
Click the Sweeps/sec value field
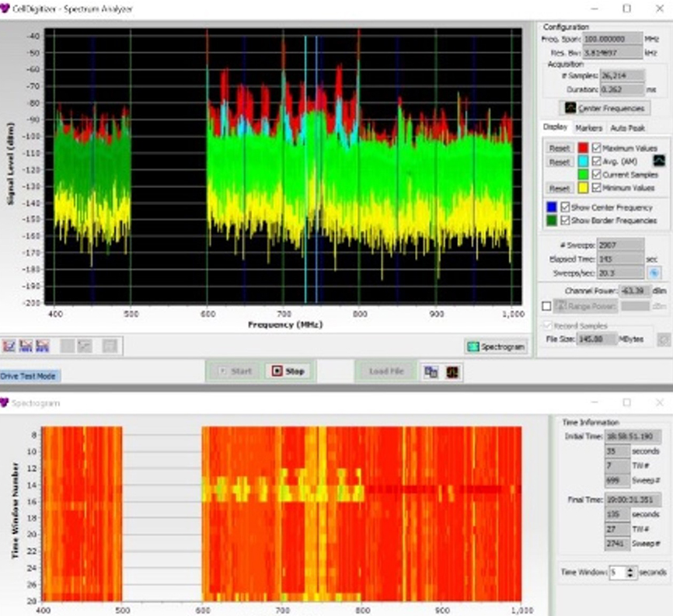(x=620, y=273)
